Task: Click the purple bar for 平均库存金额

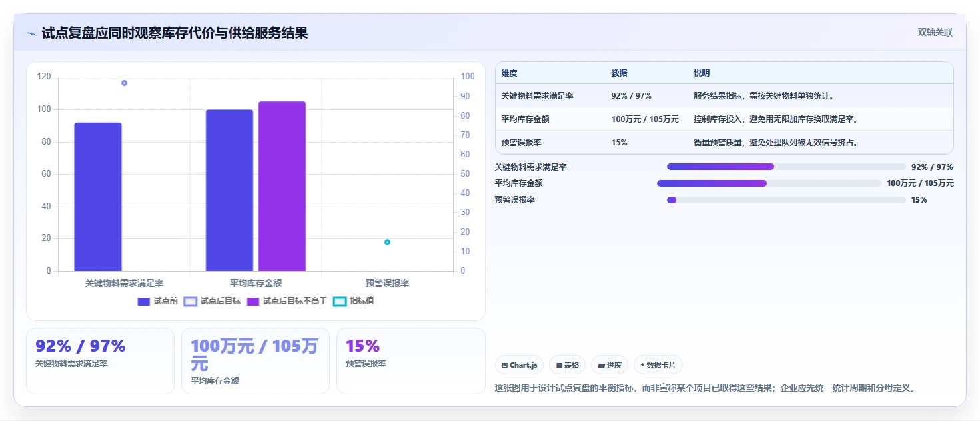Action: [x=282, y=187]
